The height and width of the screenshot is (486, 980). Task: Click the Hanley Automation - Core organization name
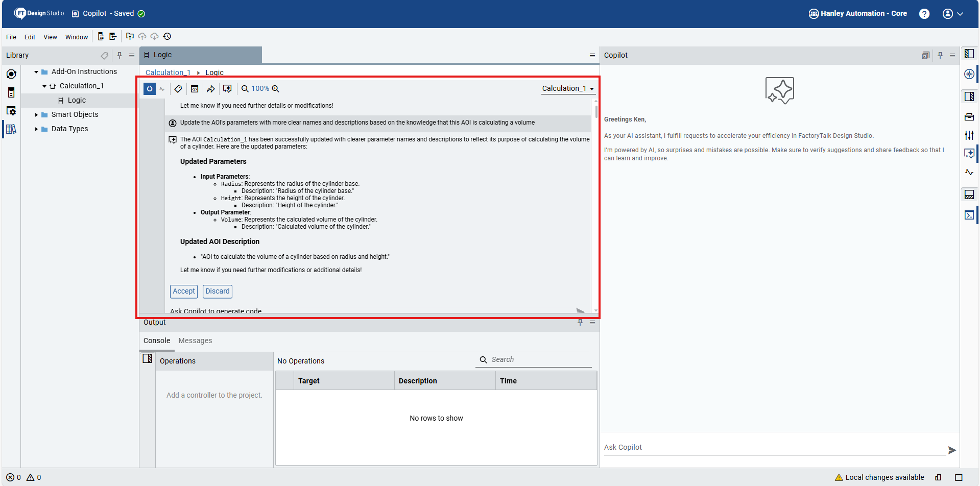click(864, 14)
